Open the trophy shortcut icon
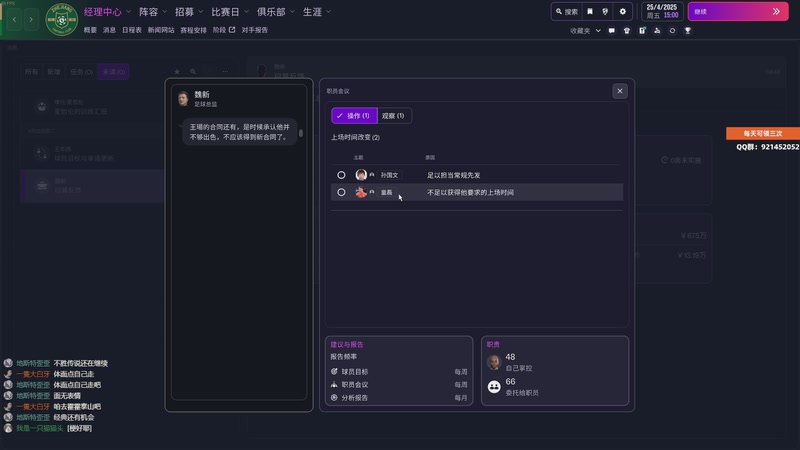 (688, 31)
